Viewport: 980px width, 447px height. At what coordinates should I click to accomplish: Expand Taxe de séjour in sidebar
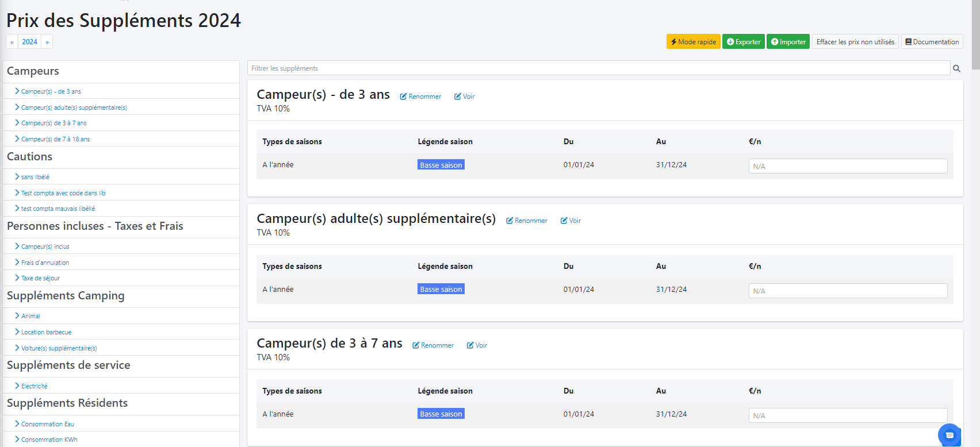coord(40,278)
